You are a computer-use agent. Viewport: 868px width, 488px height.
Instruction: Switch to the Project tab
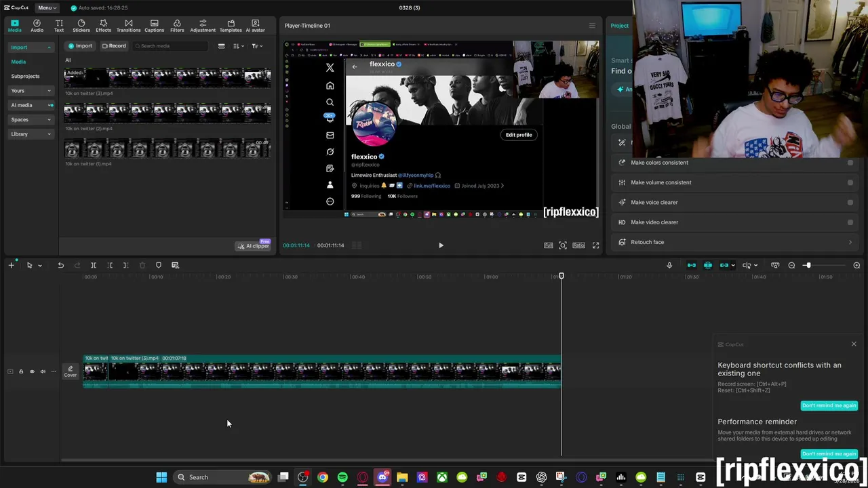[619, 26]
